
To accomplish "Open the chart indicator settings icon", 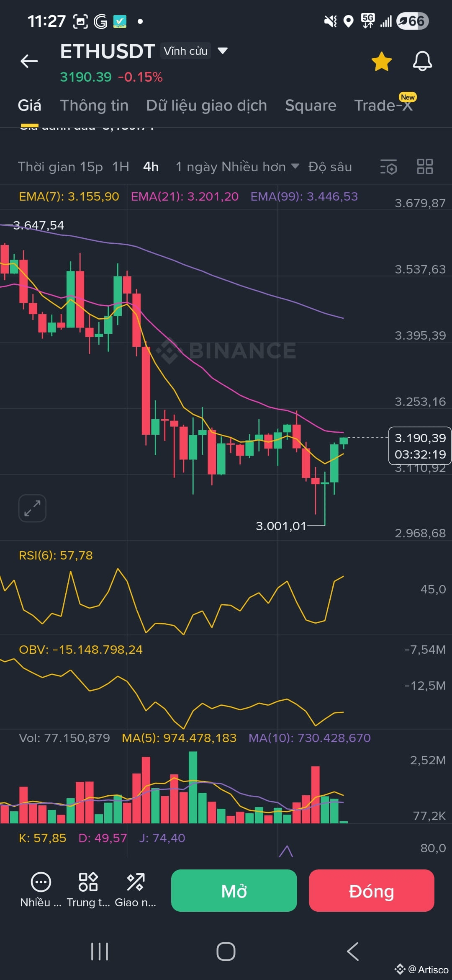I will click(x=388, y=167).
